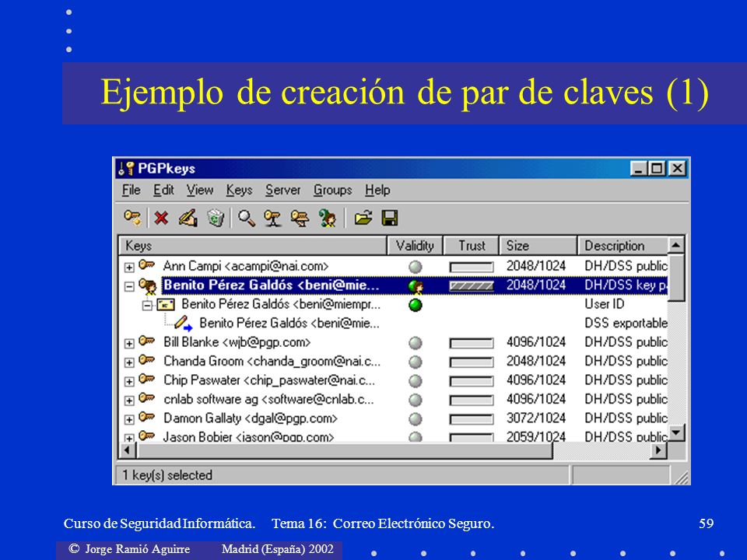The width and height of the screenshot is (747, 560).
Task: Click the 4096/1024 size in Chip Paswater row
Action: (536, 380)
